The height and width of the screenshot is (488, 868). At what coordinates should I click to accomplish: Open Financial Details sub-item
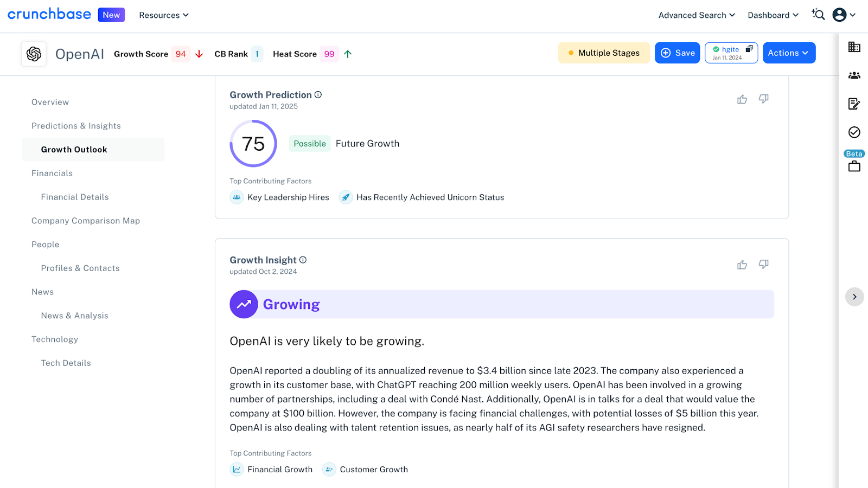point(75,197)
